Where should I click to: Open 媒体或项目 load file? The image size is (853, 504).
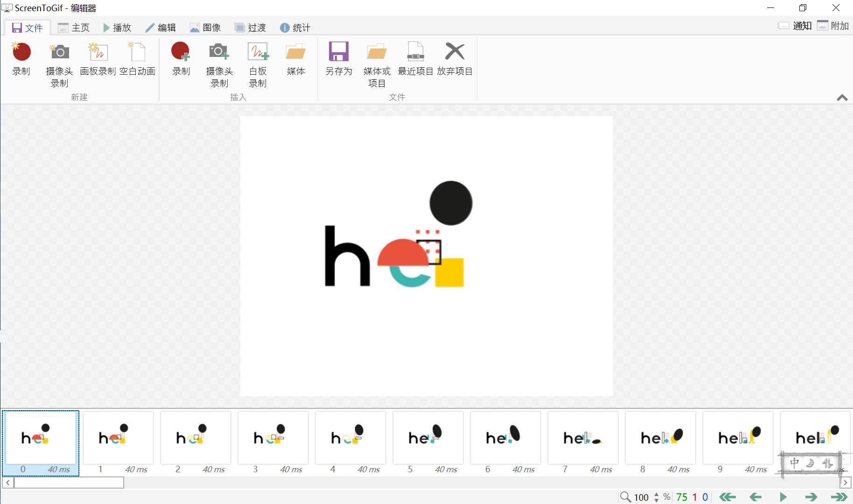click(x=377, y=64)
